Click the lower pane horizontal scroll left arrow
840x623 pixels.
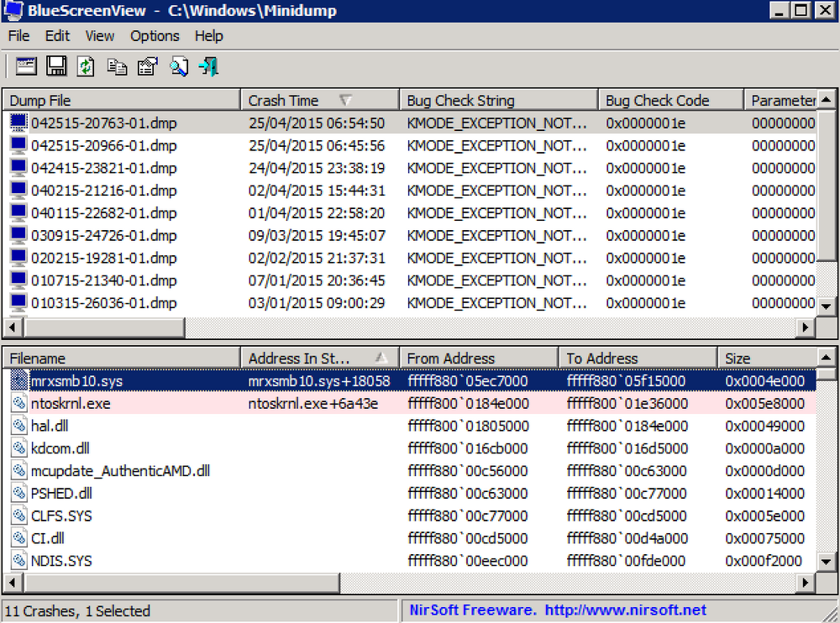click(13, 583)
